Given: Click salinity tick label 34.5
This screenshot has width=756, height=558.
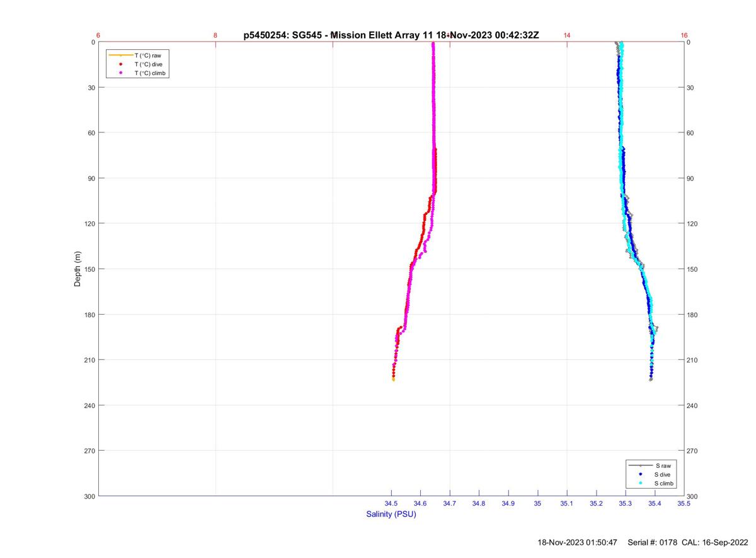Looking at the screenshot, I should coord(391,504).
